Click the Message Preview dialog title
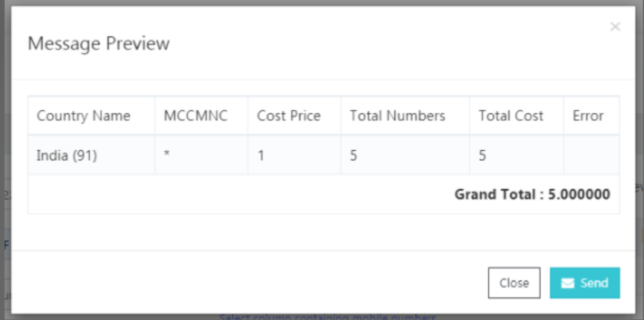Viewport: 644px width, 320px height. pos(98,44)
